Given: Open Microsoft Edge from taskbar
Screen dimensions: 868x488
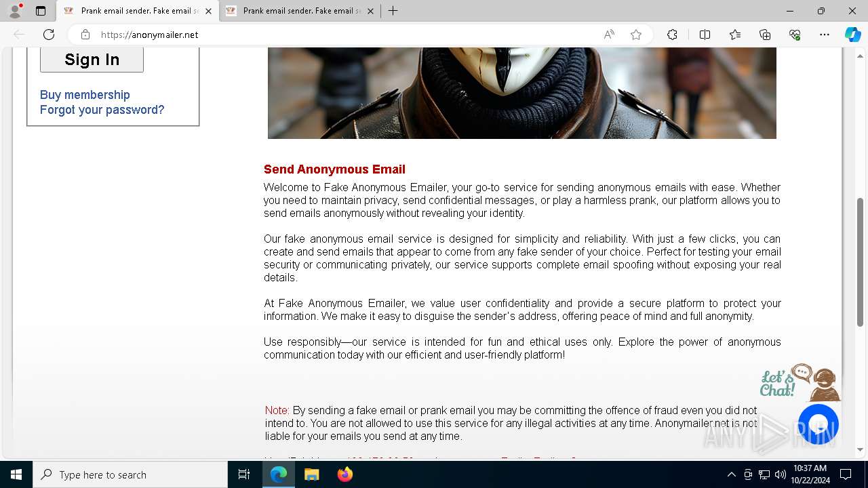Looking at the screenshot, I should click(x=279, y=474).
